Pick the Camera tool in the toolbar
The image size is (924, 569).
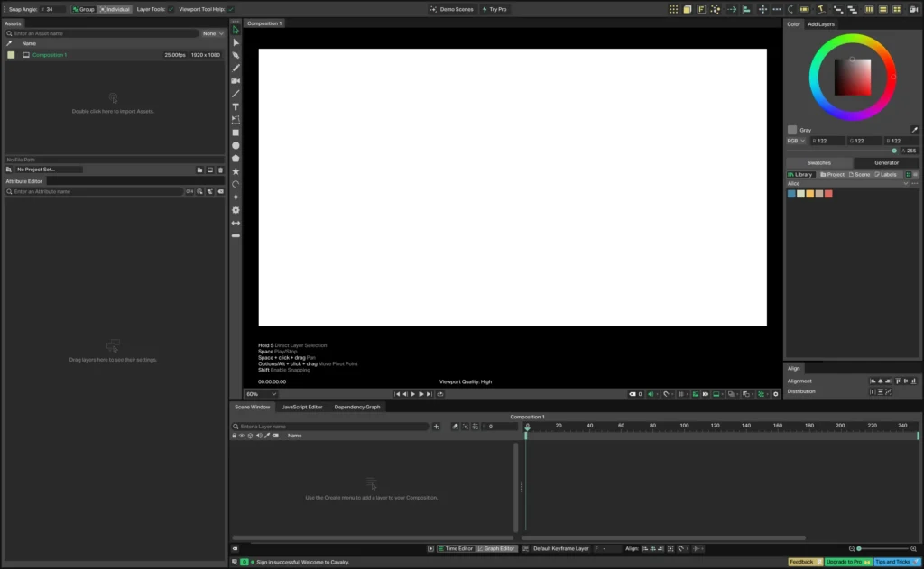(x=236, y=81)
